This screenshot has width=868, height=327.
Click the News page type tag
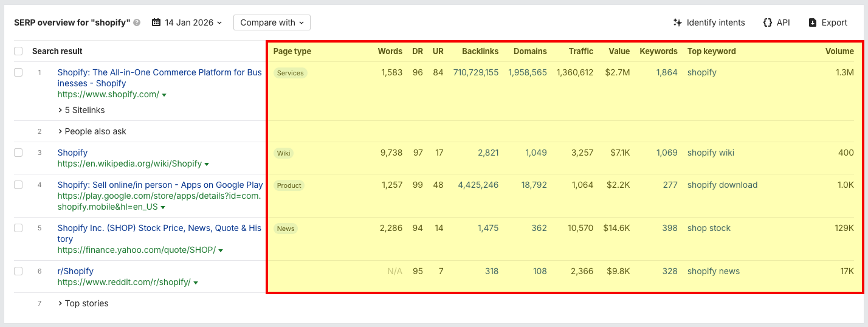tap(286, 229)
